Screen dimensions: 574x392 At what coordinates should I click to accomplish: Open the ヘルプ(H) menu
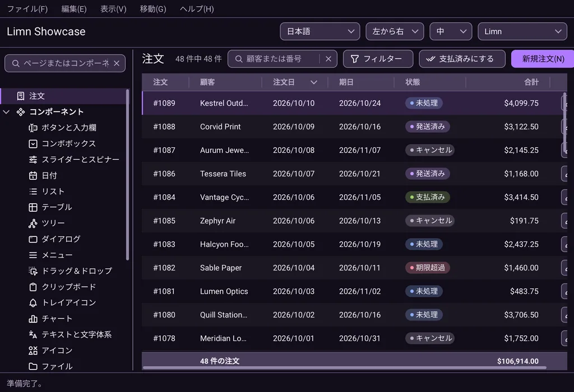coord(197,9)
